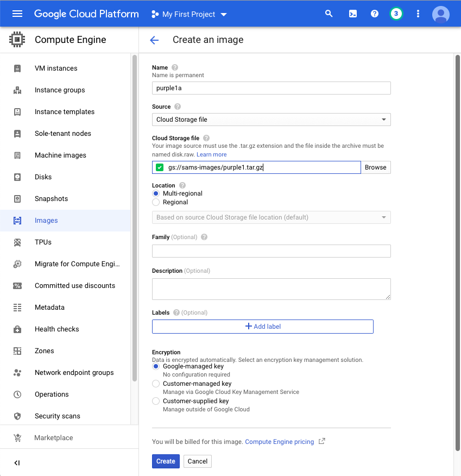This screenshot has height=476, width=461.
Task: Go back using the left arrow
Action: point(154,40)
